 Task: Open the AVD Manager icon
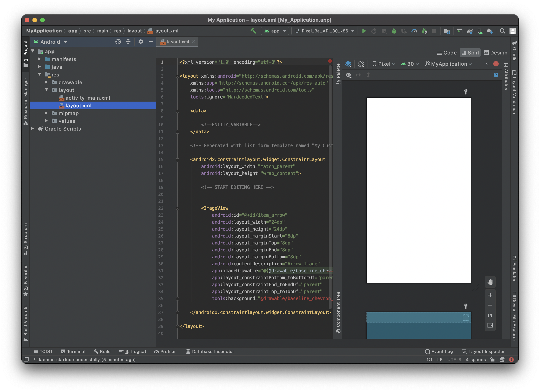pos(480,31)
